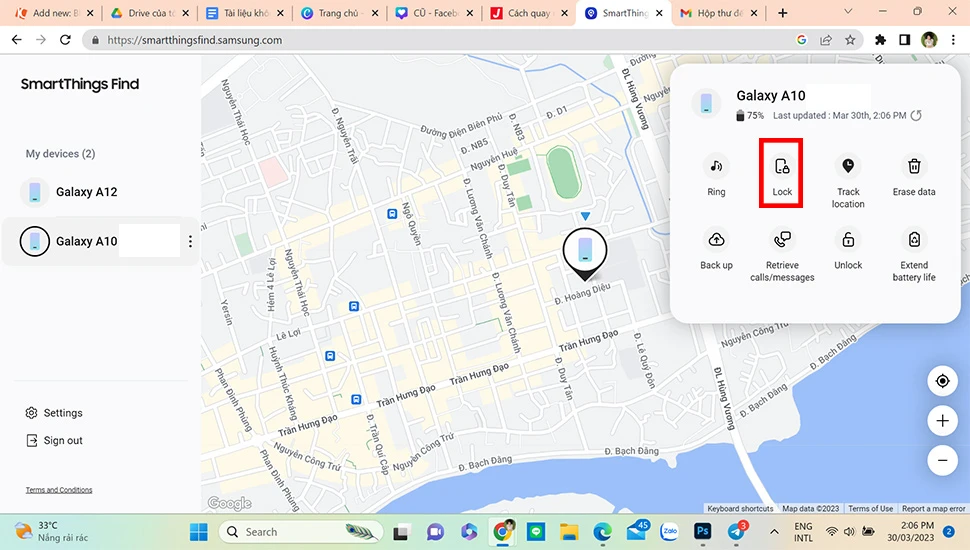Image resolution: width=970 pixels, height=550 pixels.
Task: Zoom in on the map
Action: [942, 421]
